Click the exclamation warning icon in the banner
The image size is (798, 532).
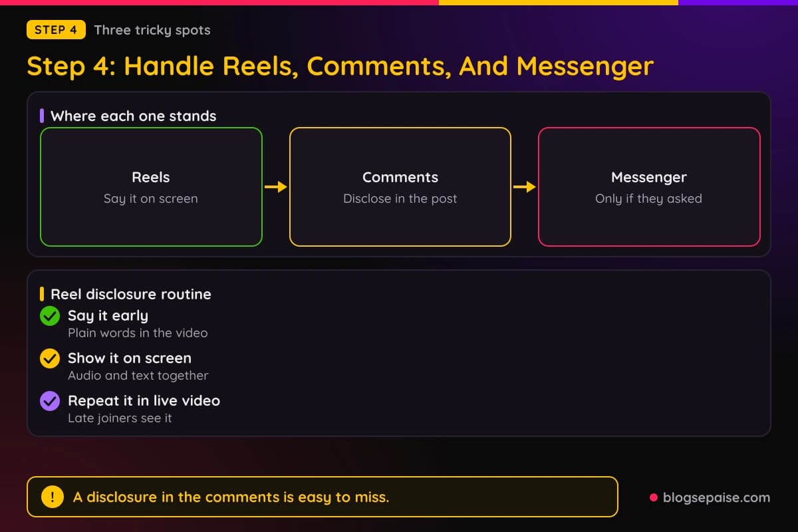[53, 497]
